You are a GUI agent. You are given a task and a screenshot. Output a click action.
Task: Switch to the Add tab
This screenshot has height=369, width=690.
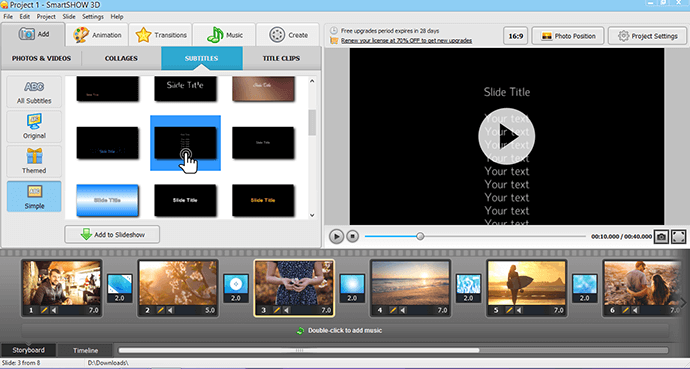(33, 34)
